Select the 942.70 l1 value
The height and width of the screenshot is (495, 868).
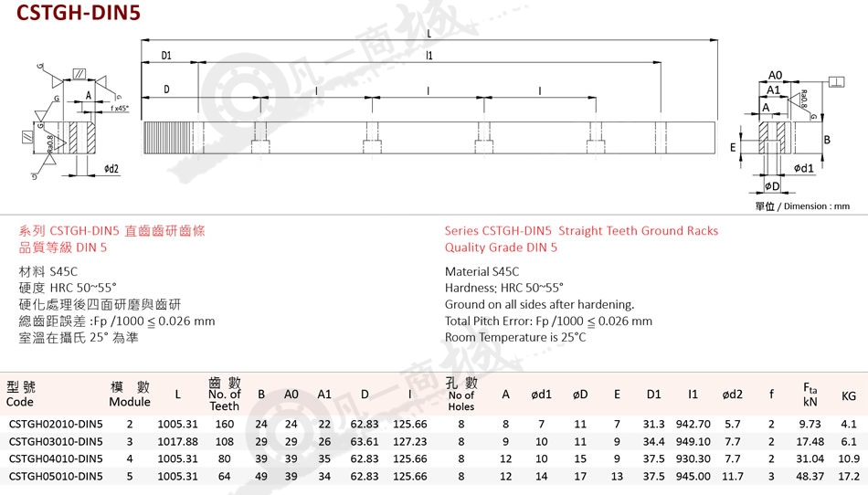pyautogui.click(x=693, y=424)
